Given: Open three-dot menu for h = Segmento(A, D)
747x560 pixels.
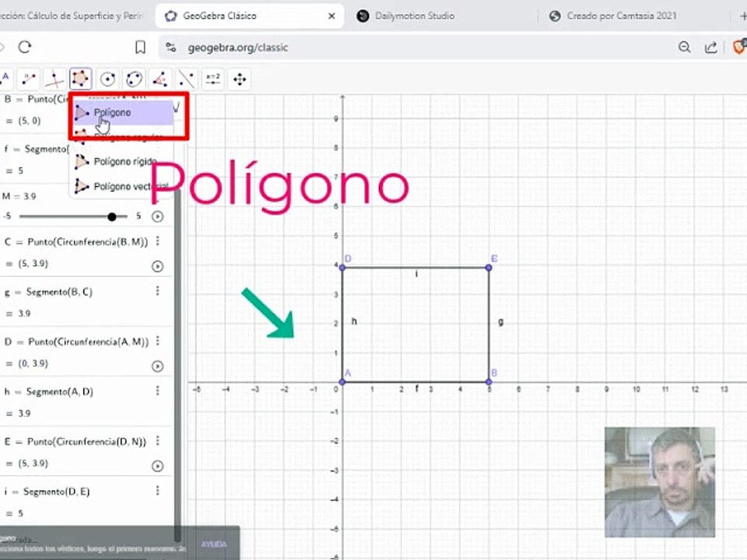Looking at the screenshot, I should 158,390.
